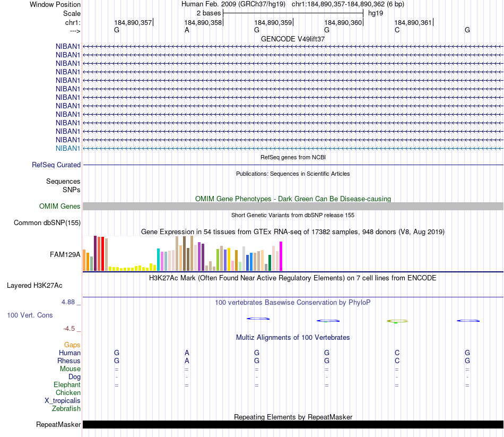Open the RefSeq Curated track label

(x=56, y=165)
